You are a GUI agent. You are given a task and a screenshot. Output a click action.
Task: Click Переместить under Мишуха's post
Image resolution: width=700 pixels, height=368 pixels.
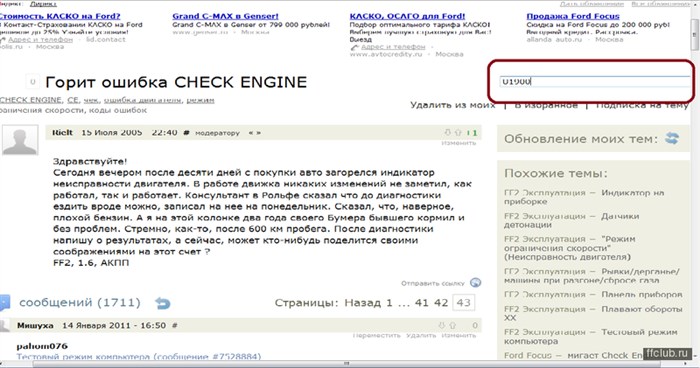[377, 335]
